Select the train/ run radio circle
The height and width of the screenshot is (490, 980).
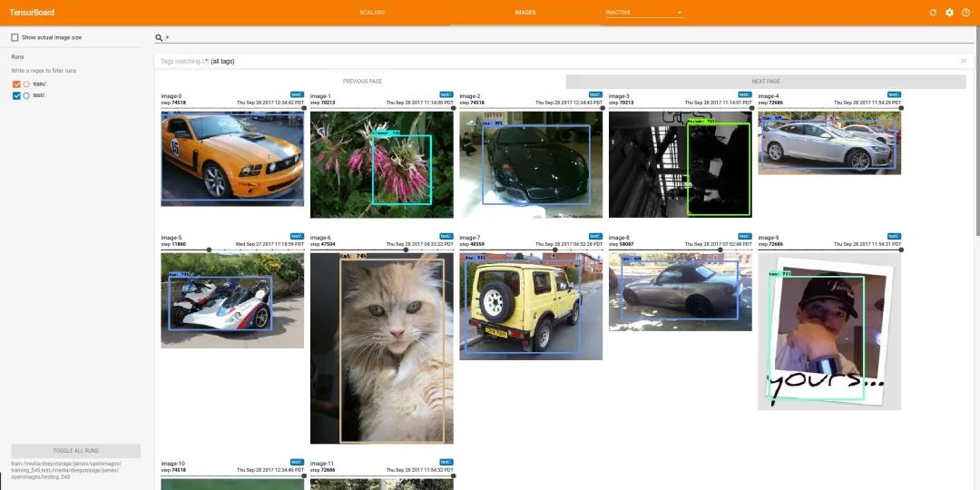26,84
